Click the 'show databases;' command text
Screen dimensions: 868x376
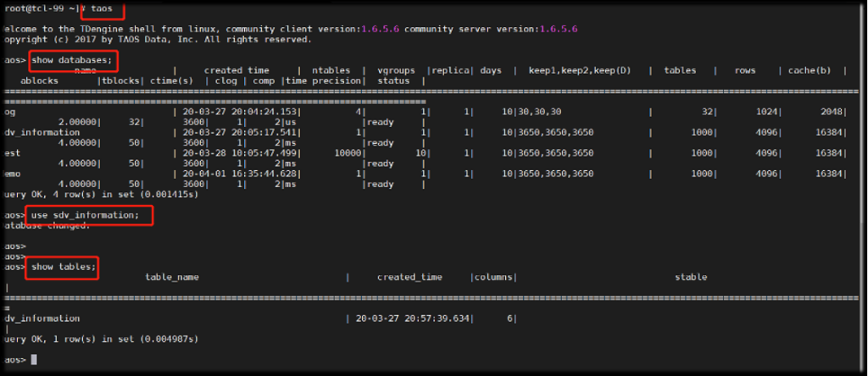(70, 61)
